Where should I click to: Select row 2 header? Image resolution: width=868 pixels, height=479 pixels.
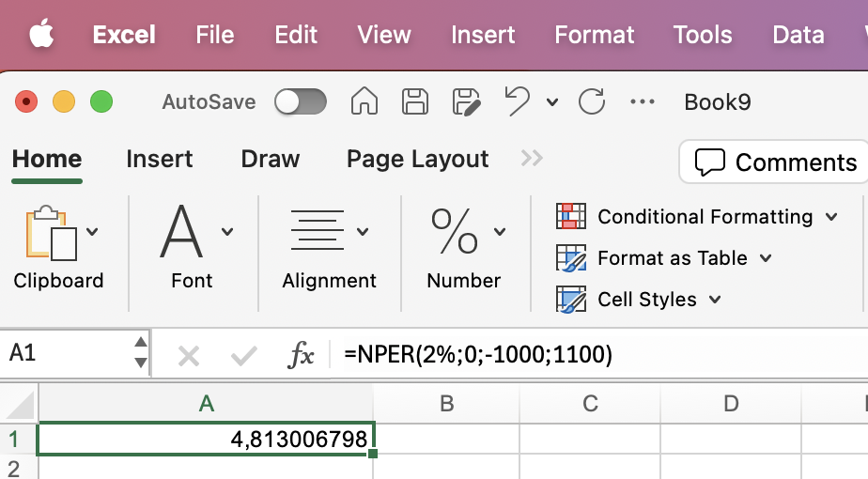(x=18, y=468)
